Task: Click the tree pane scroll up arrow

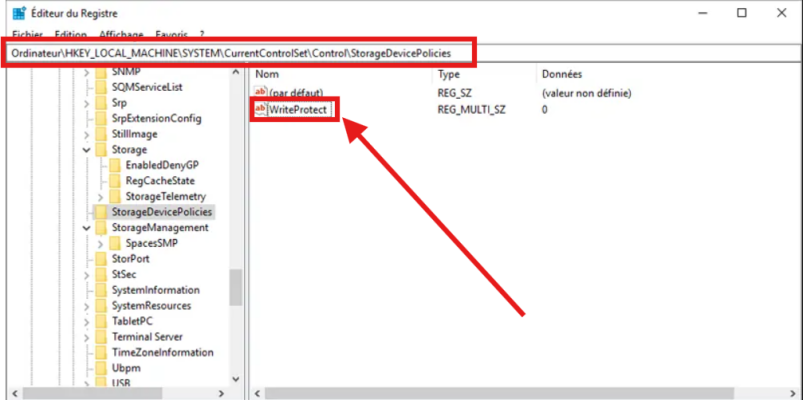Action: (x=236, y=72)
